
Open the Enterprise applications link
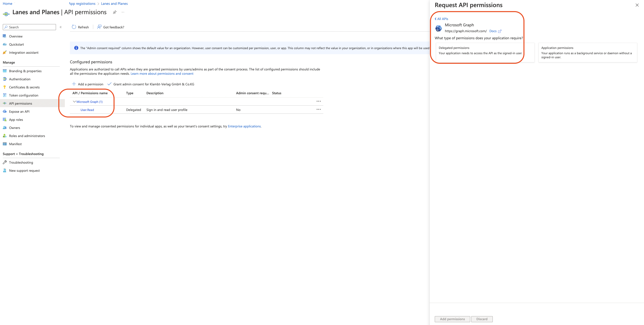[244, 126]
